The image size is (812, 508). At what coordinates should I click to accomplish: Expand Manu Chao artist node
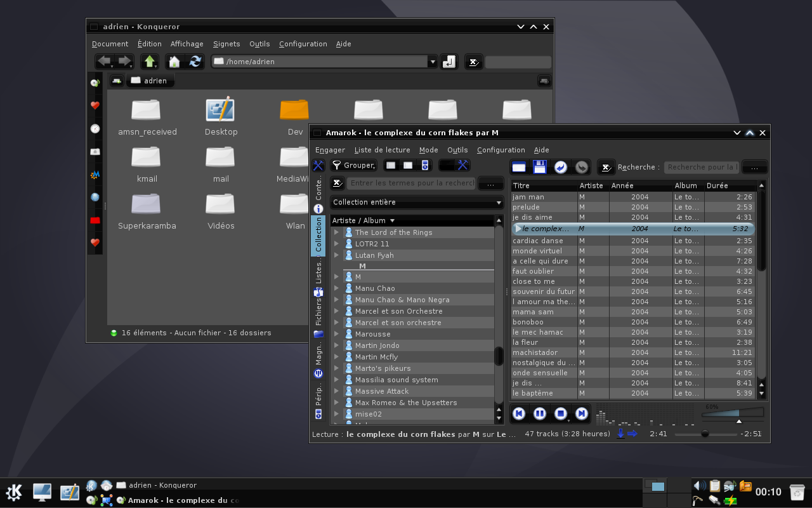(x=336, y=288)
